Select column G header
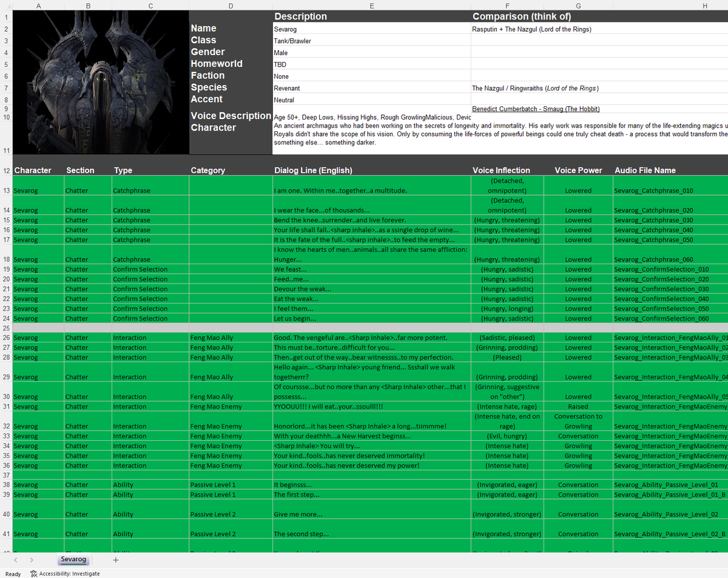Image resolution: width=728 pixels, height=578 pixels. tap(578, 5)
